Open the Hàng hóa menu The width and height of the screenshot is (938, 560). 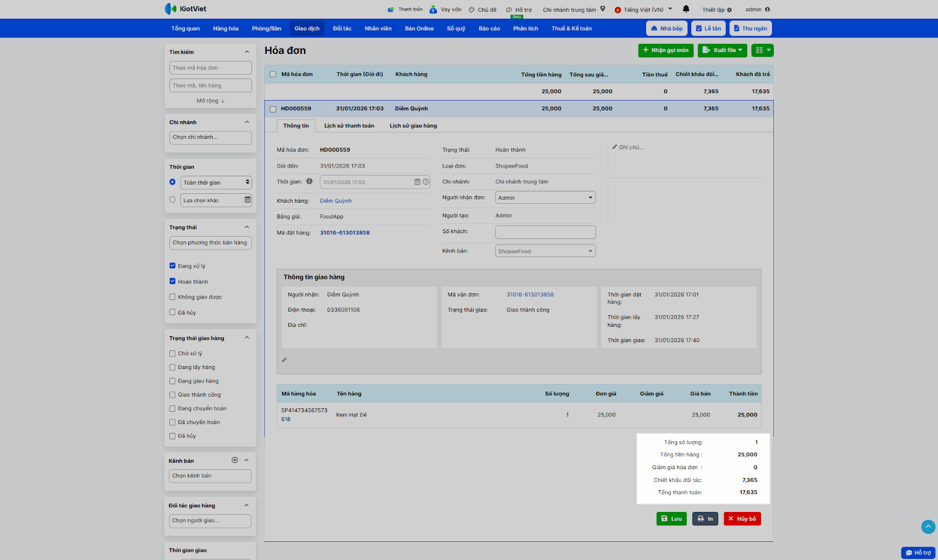tap(226, 29)
